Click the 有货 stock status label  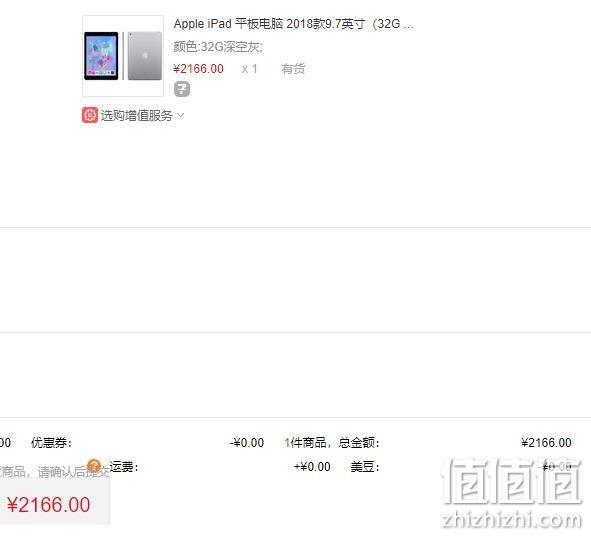293,69
